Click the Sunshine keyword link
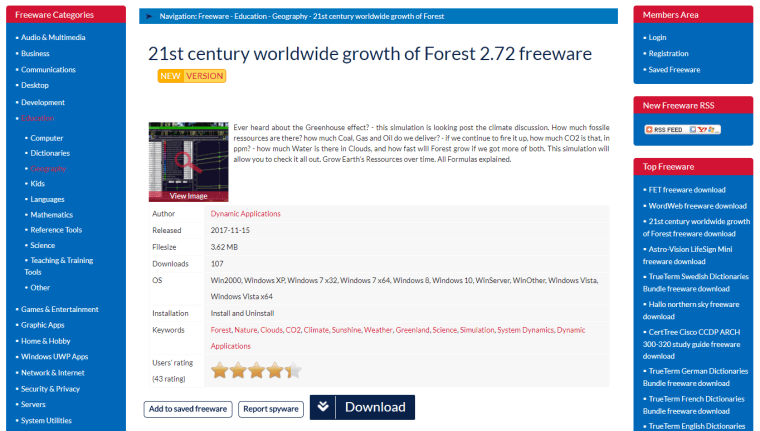Viewport: 760px width, 431px height. pyautogui.click(x=346, y=330)
